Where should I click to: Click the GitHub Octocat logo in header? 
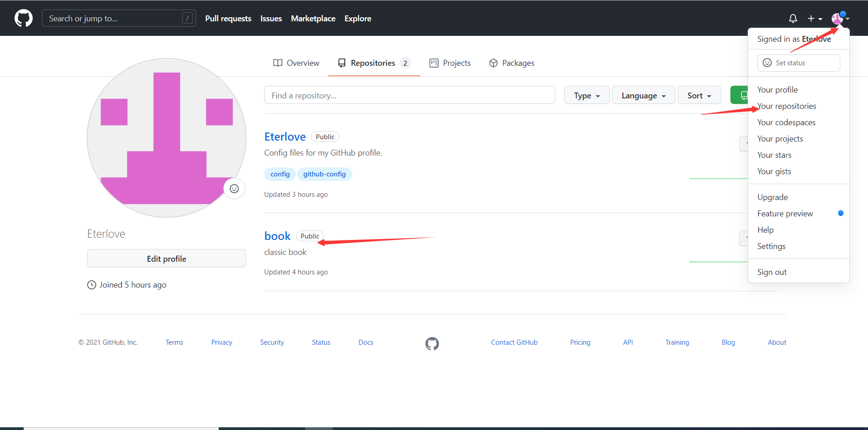tap(24, 18)
